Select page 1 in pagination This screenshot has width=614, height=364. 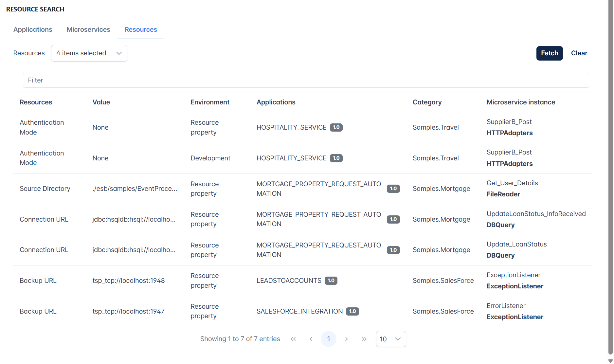329,339
